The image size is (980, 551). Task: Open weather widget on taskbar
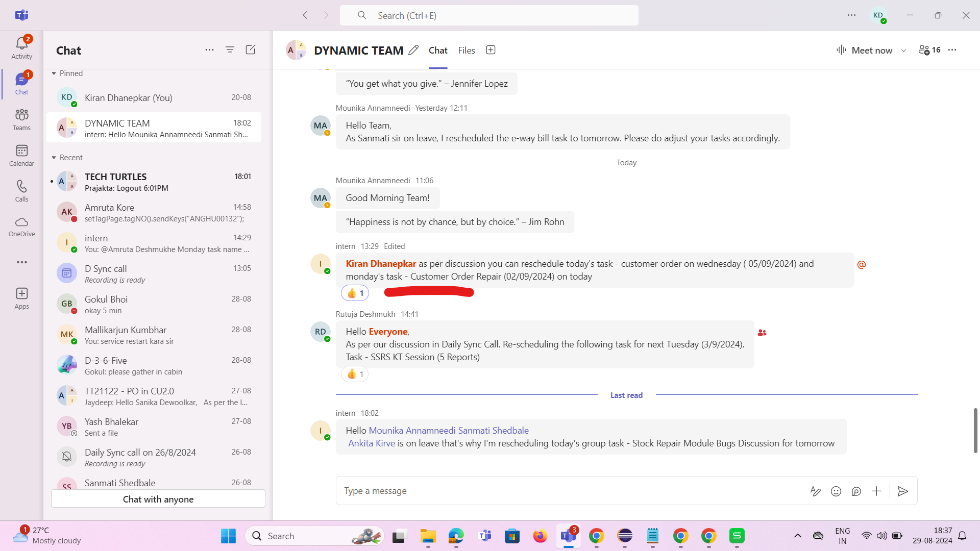tap(47, 536)
